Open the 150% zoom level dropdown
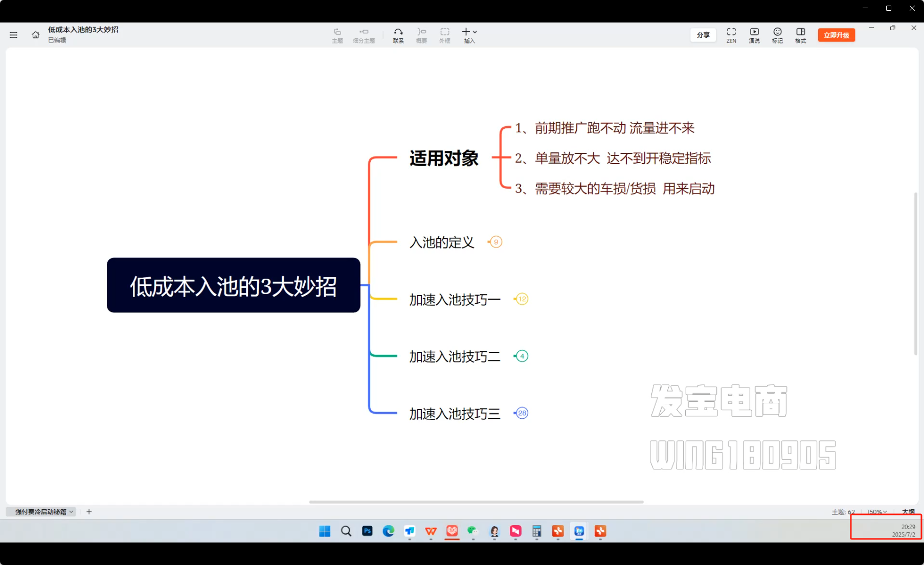 click(x=876, y=511)
